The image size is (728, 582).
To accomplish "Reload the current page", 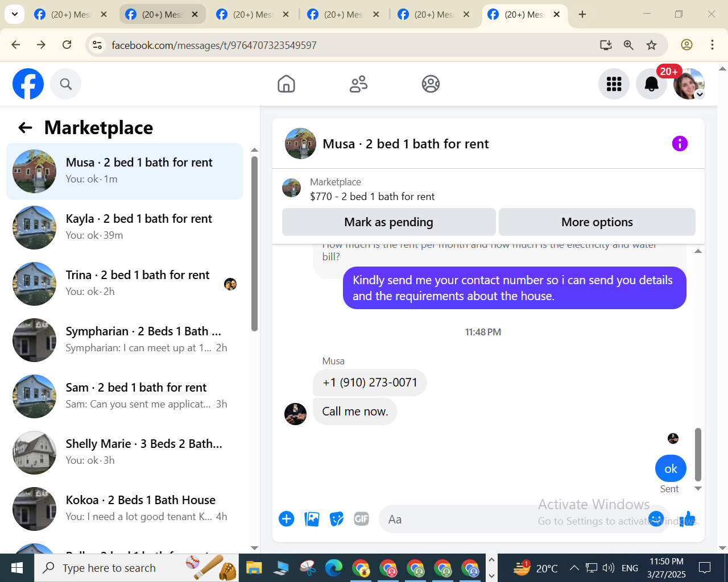I will coord(67,45).
